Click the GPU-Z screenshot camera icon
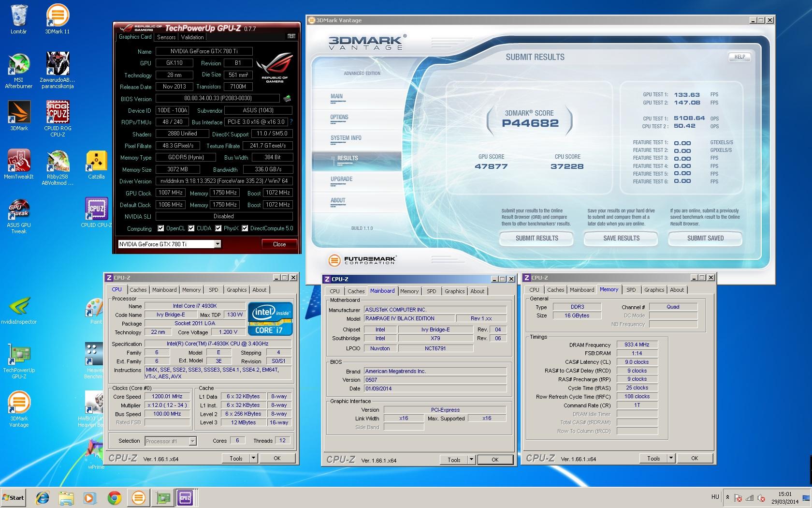This screenshot has width=812, height=508. (291, 36)
